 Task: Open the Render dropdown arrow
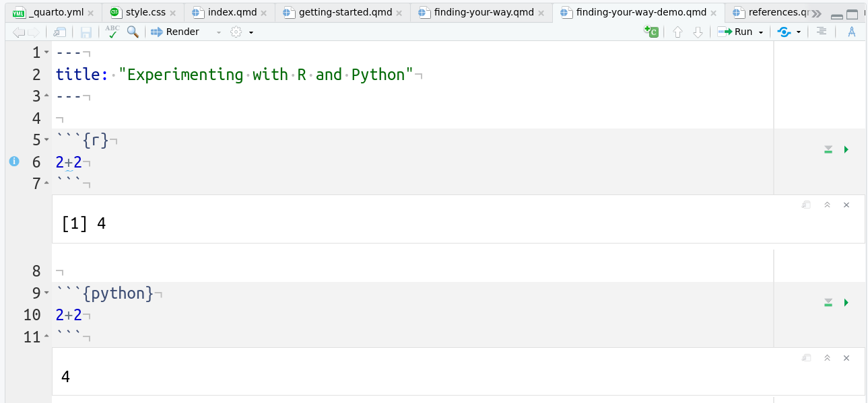218,32
